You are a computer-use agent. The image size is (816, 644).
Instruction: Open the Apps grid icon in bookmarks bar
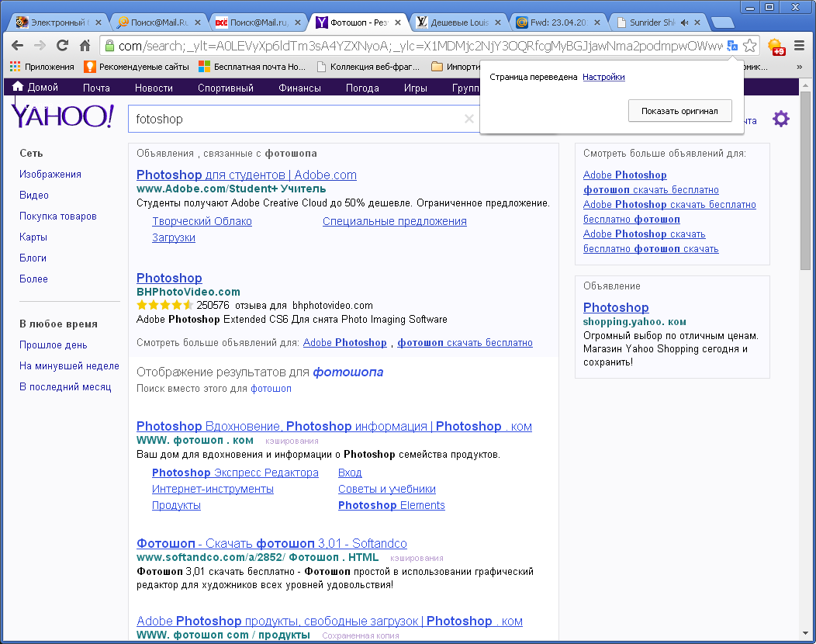click(x=15, y=67)
